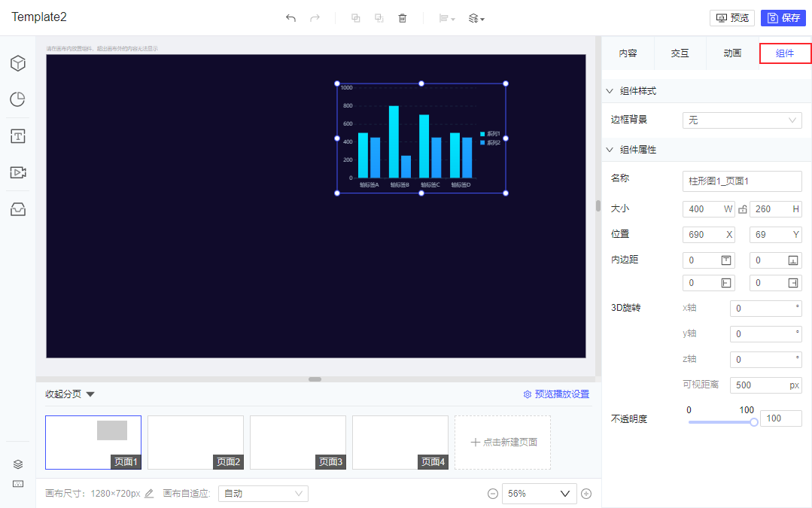Click the 保存 save button

[x=783, y=17]
